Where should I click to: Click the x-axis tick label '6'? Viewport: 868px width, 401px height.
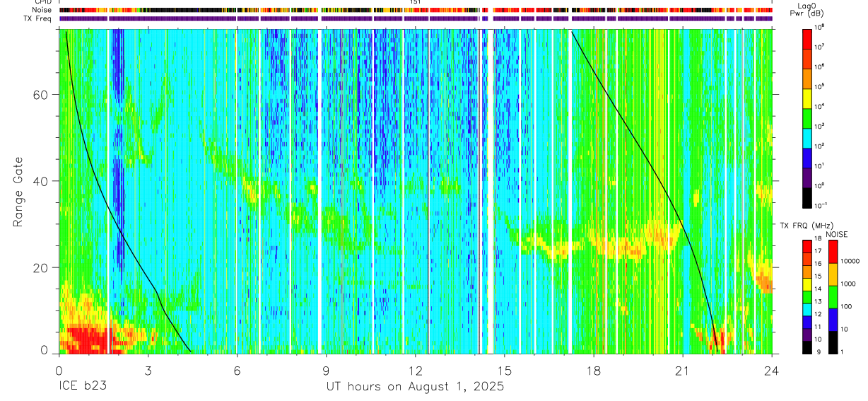[x=237, y=370]
